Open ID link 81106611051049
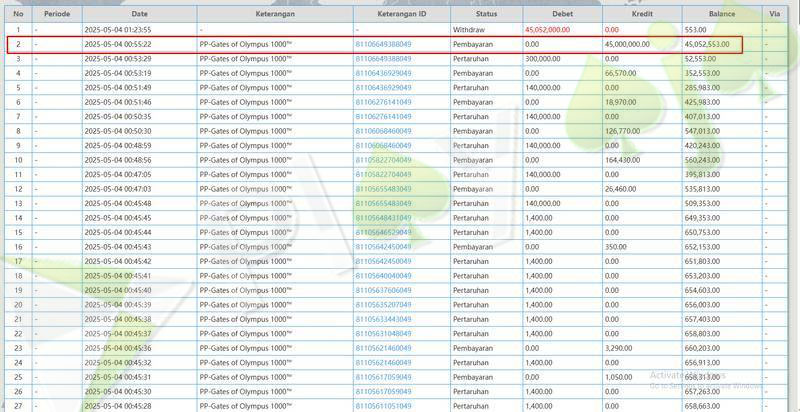Screen dimensions: 800x412 click(x=382, y=405)
